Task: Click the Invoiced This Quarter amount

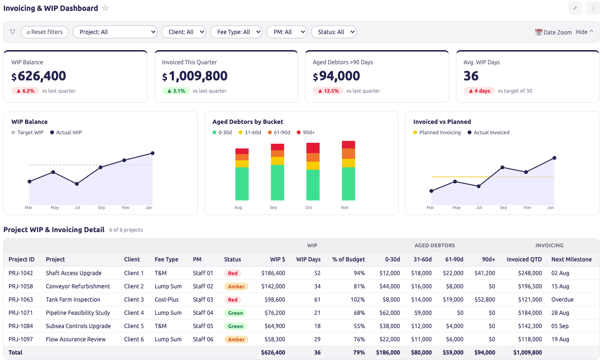Action: coord(195,76)
